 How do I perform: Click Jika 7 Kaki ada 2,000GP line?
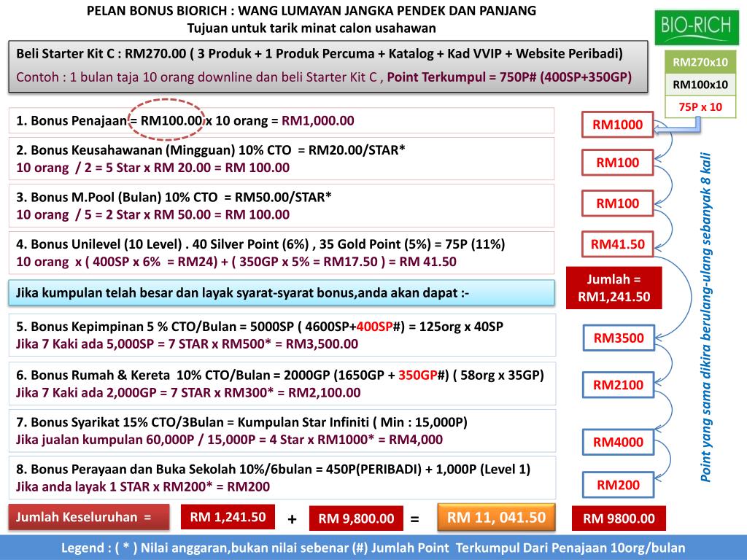[x=188, y=392]
